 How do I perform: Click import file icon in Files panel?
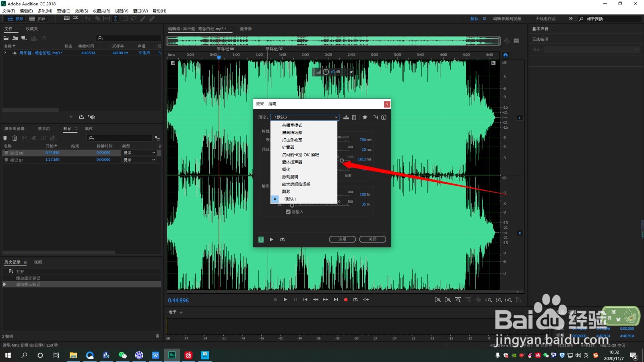[15, 38]
